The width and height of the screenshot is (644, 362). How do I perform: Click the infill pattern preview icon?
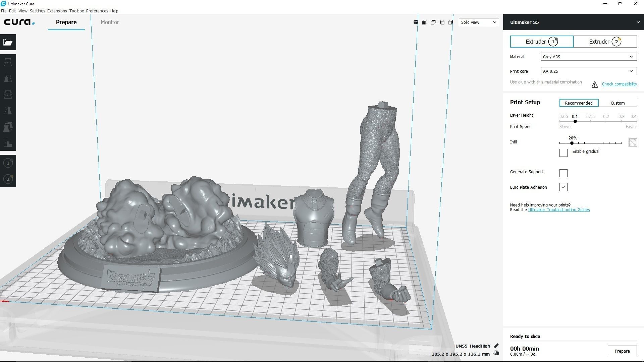pos(633,143)
